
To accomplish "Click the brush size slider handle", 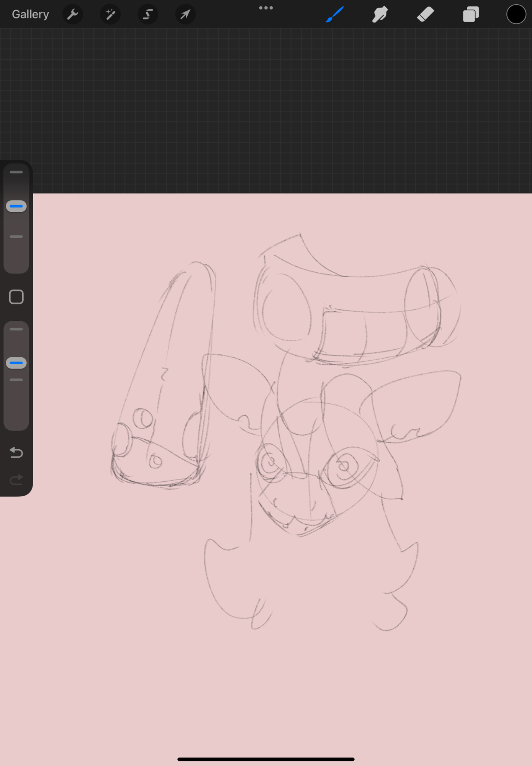I will 16,206.
